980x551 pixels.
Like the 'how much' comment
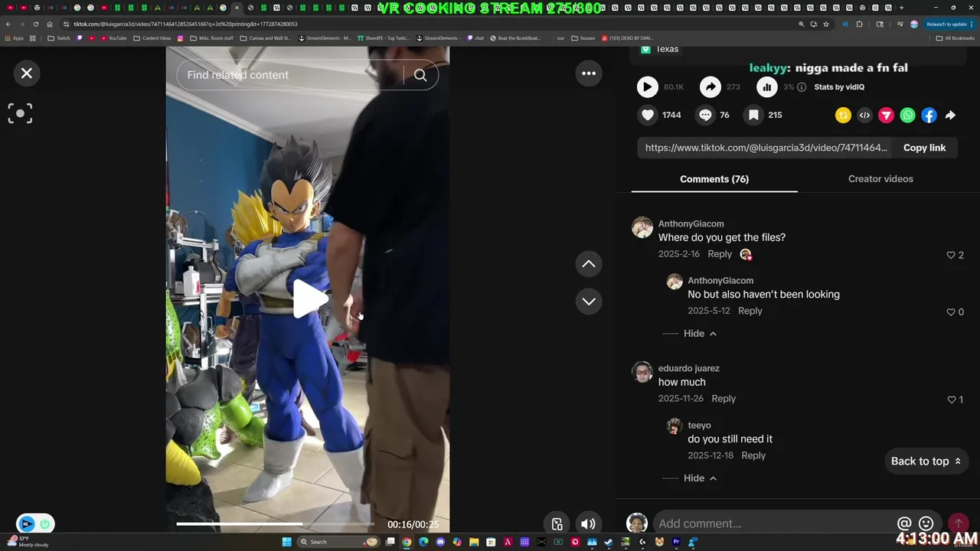[952, 399]
